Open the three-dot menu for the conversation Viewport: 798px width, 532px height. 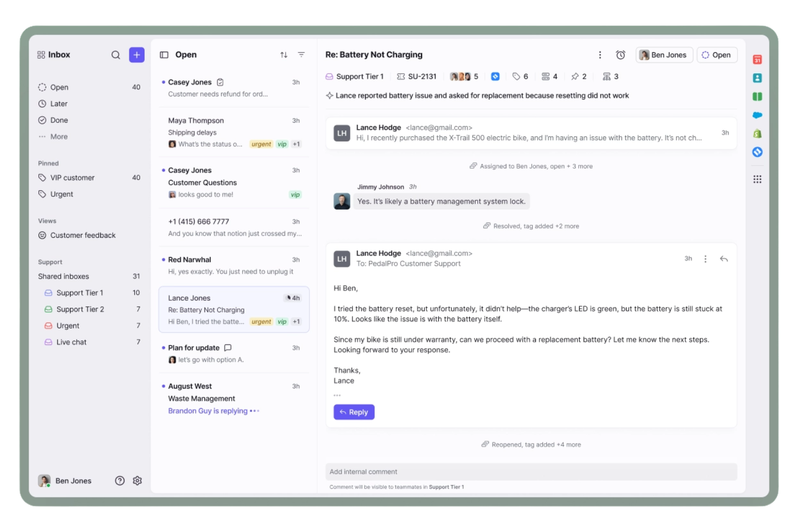tap(600, 54)
